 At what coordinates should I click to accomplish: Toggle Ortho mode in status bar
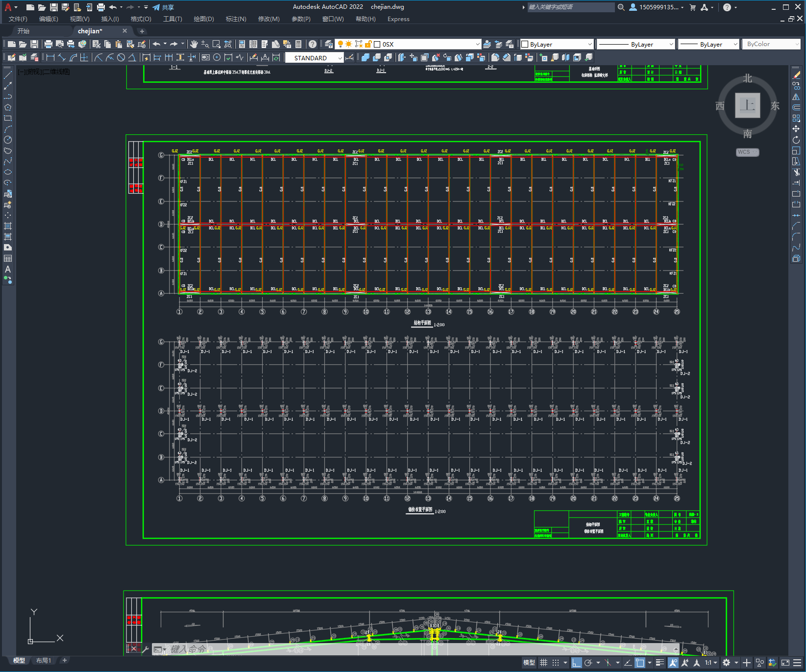pyautogui.click(x=577, y=663)
